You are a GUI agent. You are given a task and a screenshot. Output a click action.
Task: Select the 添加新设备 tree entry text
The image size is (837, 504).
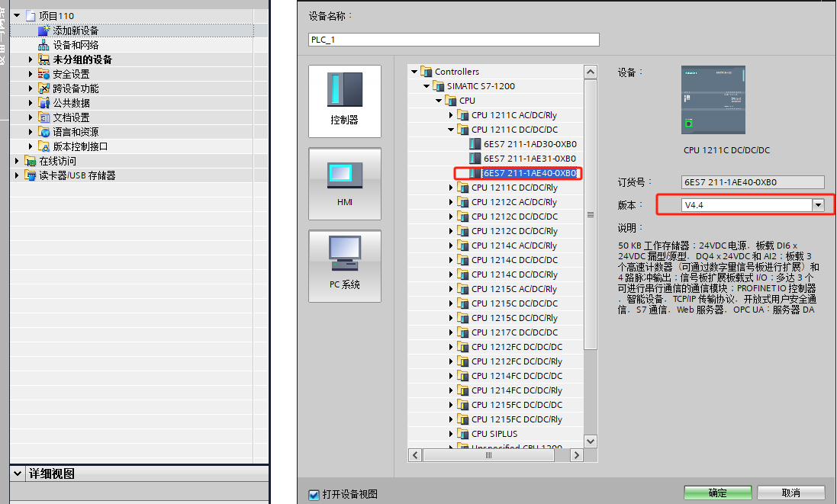(x=76, y=30)
